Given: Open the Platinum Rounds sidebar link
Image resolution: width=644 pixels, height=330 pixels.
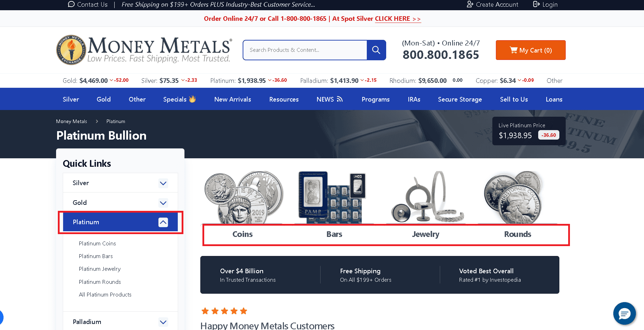Looking at the screenshot, I should [100, 282].
